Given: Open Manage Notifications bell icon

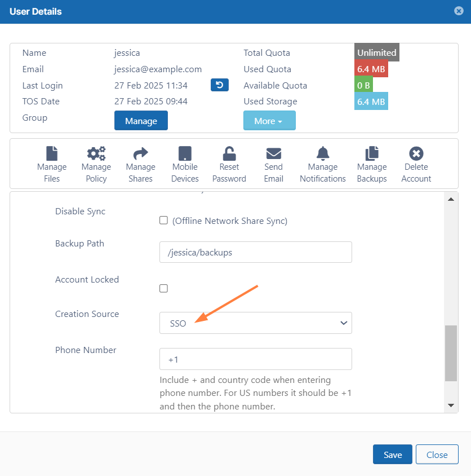Looking at the screenshot, I should pos(323,153).
